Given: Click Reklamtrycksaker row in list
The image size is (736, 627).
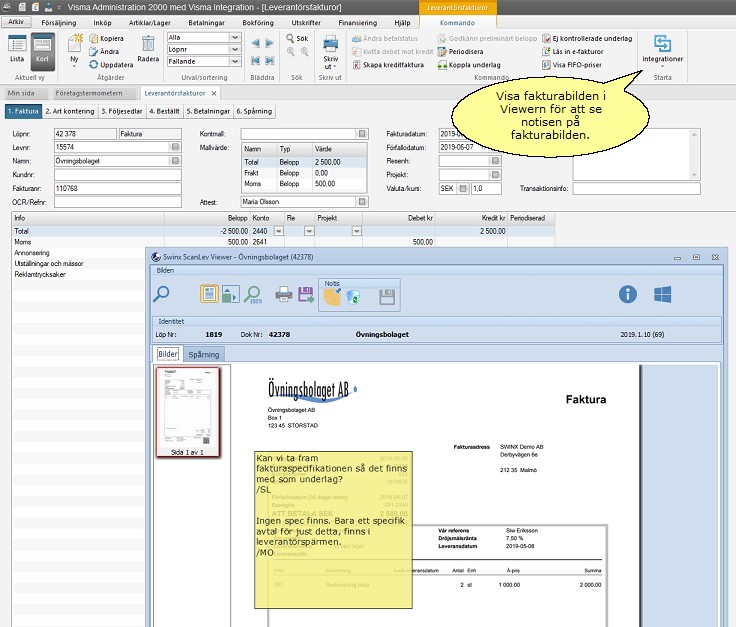Looking at the screenshot, I should click(40, 274).
